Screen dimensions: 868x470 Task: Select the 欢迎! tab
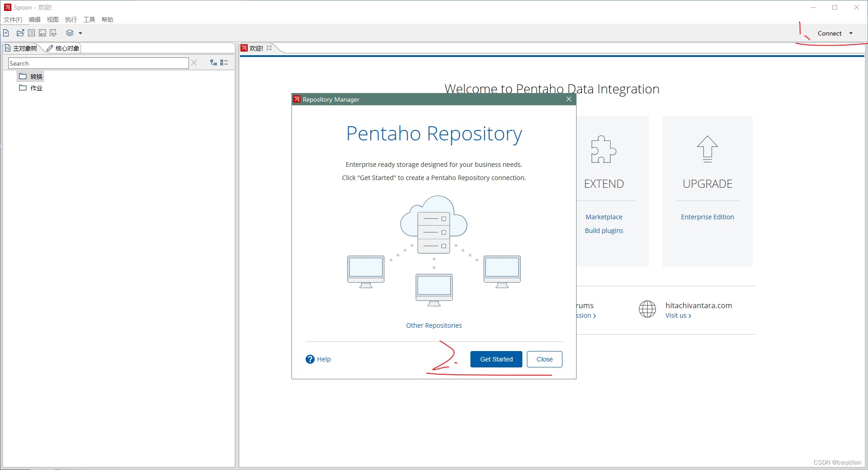click(x=256, y=48)
